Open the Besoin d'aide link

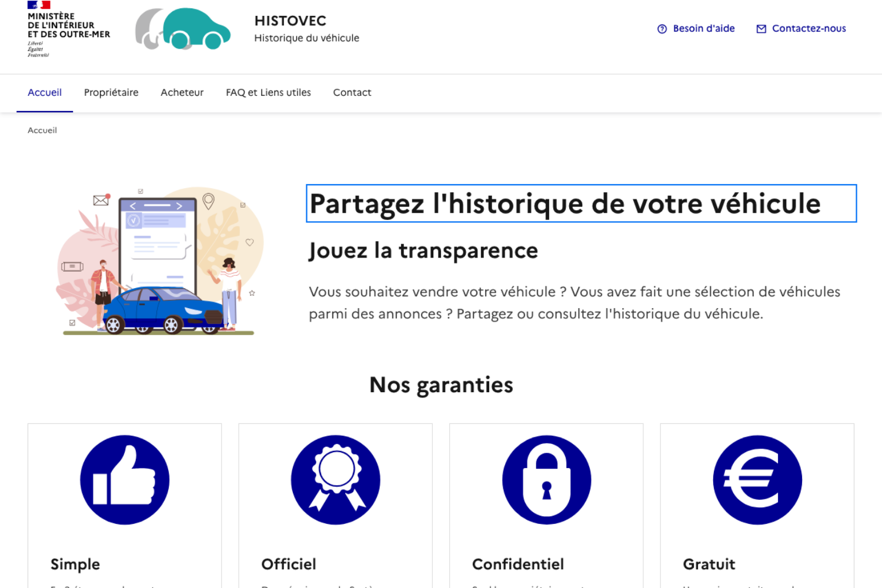pos(696,28)
